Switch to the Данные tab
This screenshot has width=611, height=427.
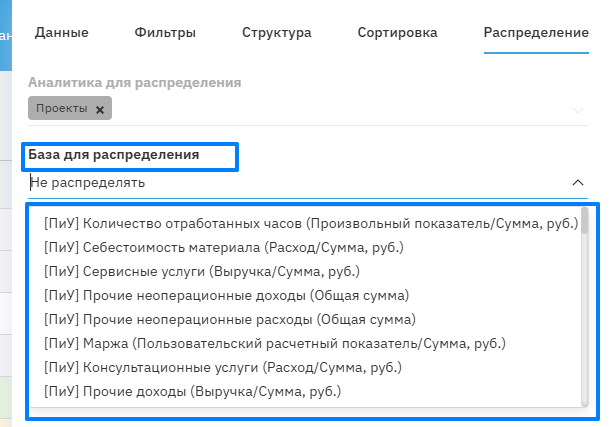pos(62,33)
